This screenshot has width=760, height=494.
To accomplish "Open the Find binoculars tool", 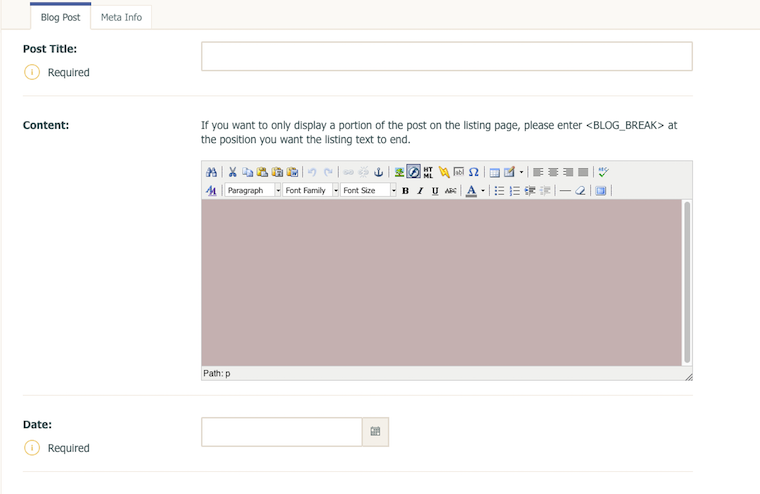I will tap(211, 172).
